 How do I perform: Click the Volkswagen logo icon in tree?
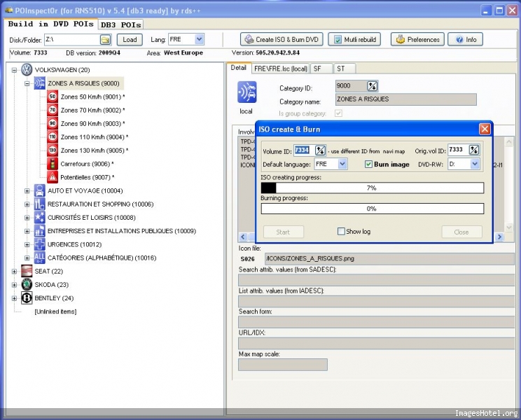(27, 70)
